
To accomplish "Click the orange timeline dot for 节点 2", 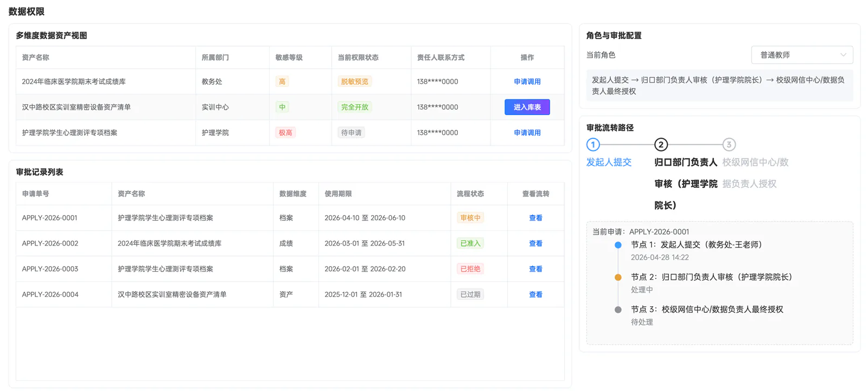I will (x=618, y=278).
